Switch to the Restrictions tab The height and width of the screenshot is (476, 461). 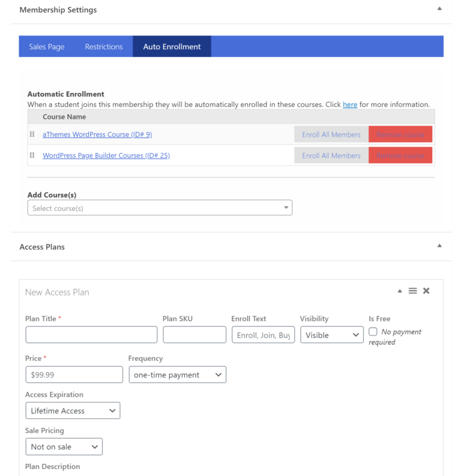[x=104, y=47]
